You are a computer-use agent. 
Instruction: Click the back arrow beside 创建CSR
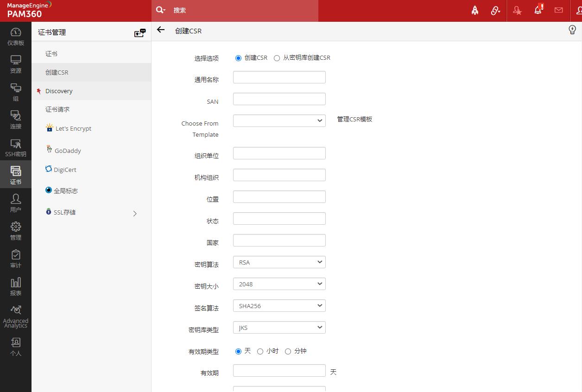[161, 30]
